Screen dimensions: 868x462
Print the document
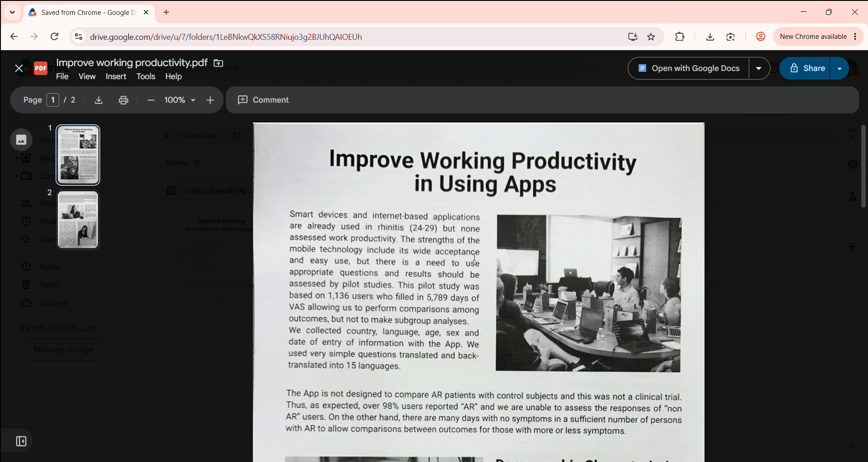[x=124, y=100]
